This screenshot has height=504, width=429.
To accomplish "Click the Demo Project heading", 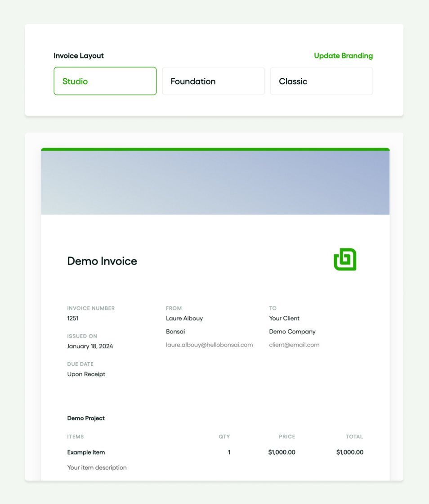I will [86, 418].
